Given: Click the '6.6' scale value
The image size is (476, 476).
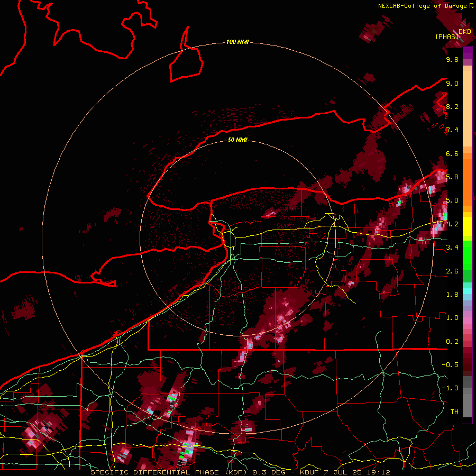Looking at the screenshot, I should pyautogui.click(x=452, y=154).
